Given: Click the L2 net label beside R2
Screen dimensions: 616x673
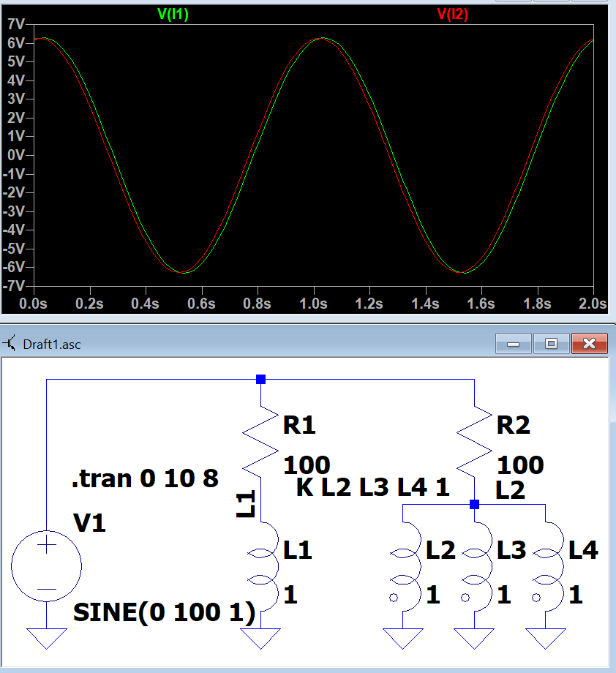Looking at the screenshot, I should click(510, 490).
